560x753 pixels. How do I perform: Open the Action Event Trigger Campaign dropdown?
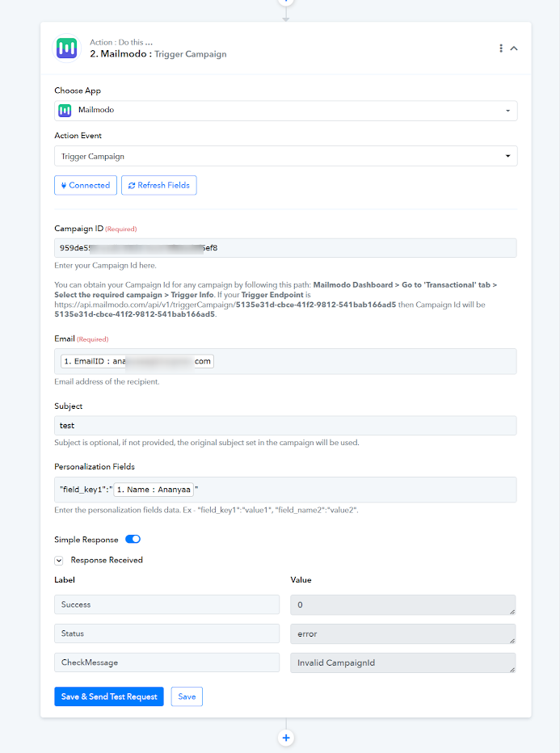(x=286, y=156)
